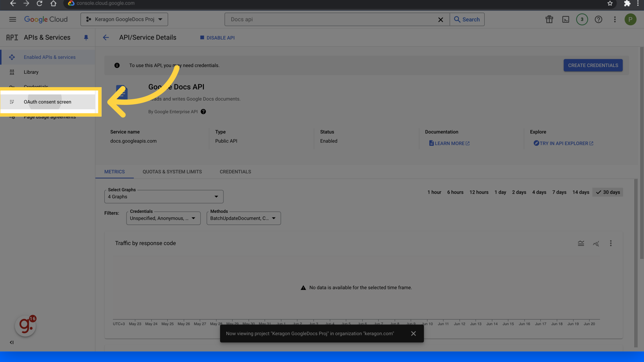The height and width of the screenshot is (362, 644).
Task: Open the browser extensions puzzle icon
Action: (627, 3)
